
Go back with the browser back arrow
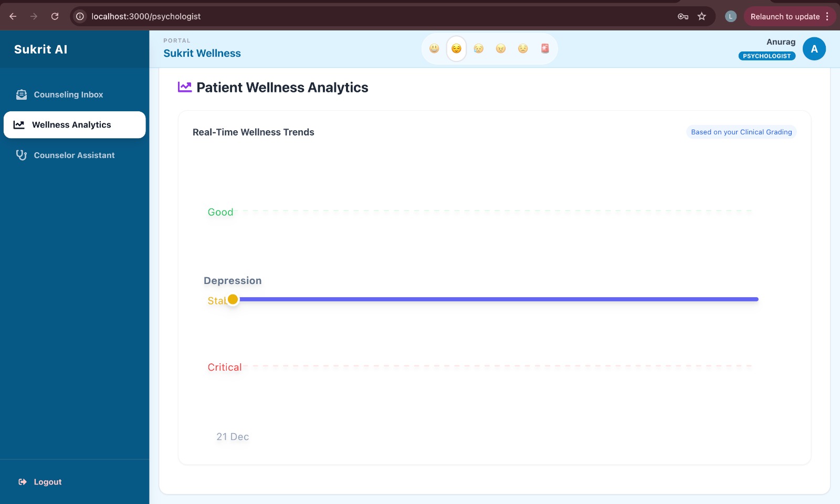13,16
